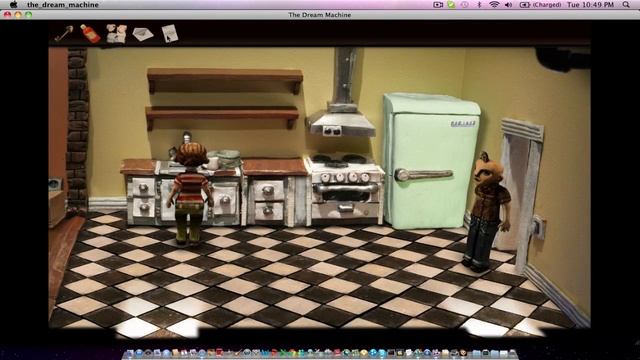Talk to the woman by the doorway
Viewport: 640px width, 360px height.
(487, 211)
